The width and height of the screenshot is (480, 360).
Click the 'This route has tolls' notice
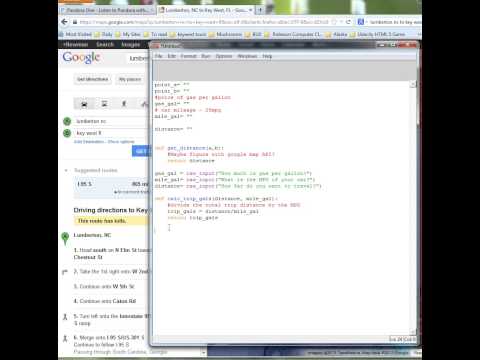[x=111, y=221]
